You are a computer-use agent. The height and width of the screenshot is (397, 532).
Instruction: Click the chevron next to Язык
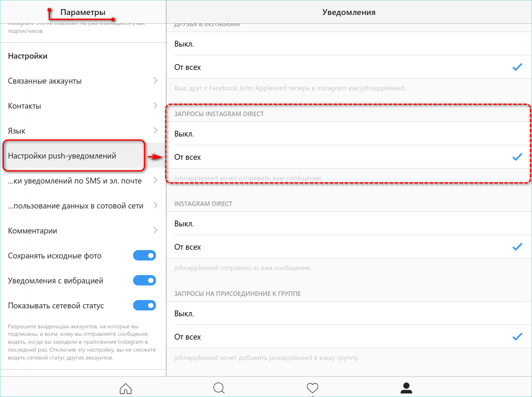[x=156, y=130]
